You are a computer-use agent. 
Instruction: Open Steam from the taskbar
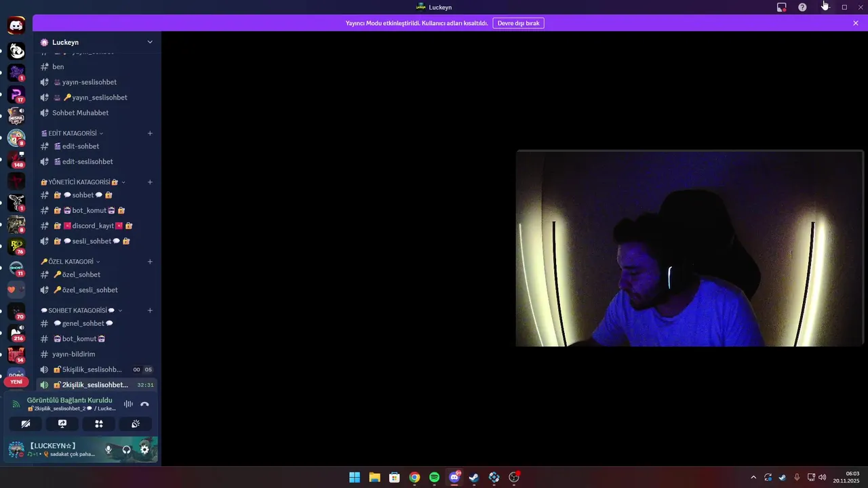pyautogui.click(x=474, y=477)
